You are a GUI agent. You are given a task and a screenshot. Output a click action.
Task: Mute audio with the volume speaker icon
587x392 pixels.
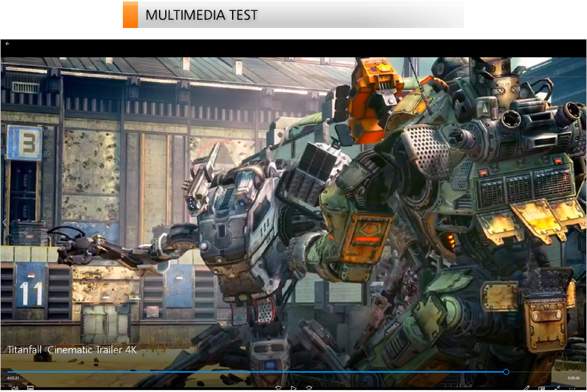(14, 389)
